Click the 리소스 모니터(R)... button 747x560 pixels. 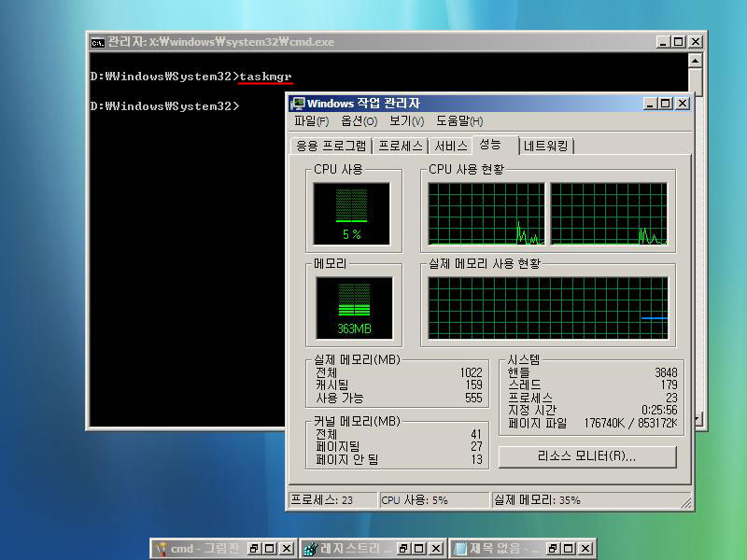tap(587, 456)
